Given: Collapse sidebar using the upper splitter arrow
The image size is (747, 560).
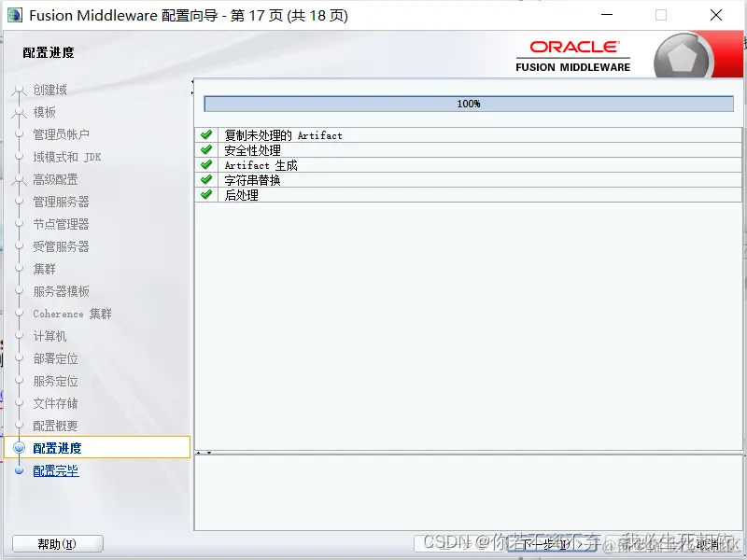Looking at the screenshot, I should [192, 82].
